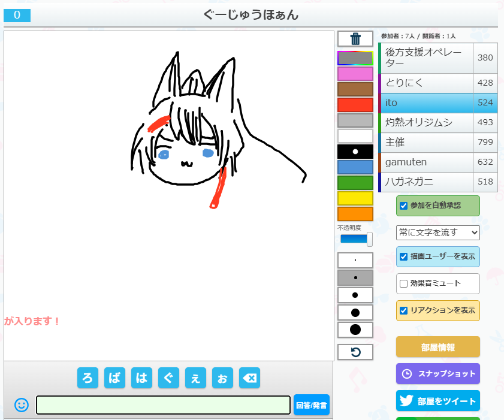
Task: Click the undo arrow icon
Action: point(355,352)
